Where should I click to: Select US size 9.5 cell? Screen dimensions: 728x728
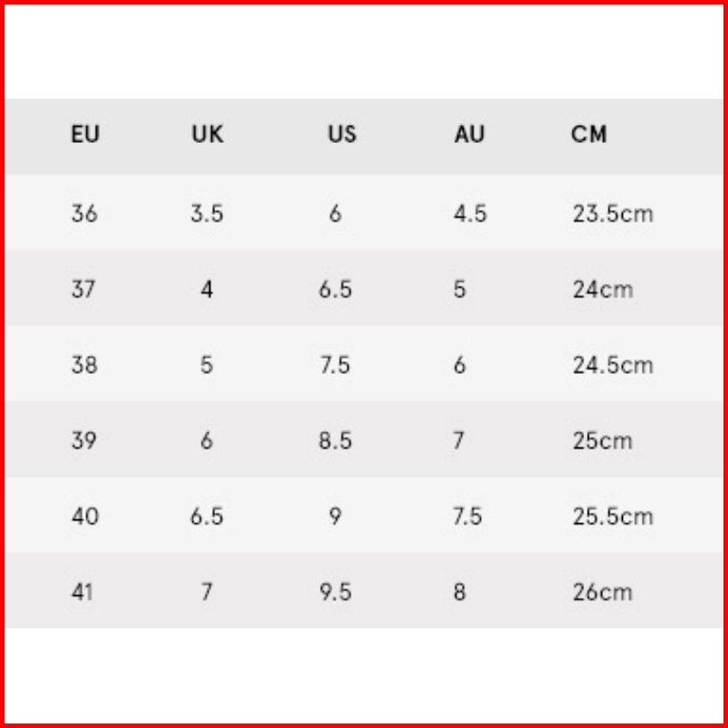click(x=334, y=592)
